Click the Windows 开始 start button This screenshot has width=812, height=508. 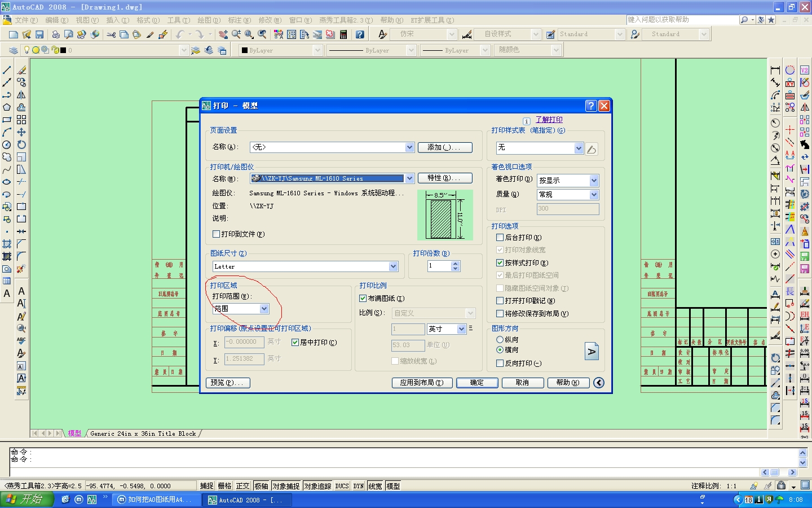(x=27, y=500)
